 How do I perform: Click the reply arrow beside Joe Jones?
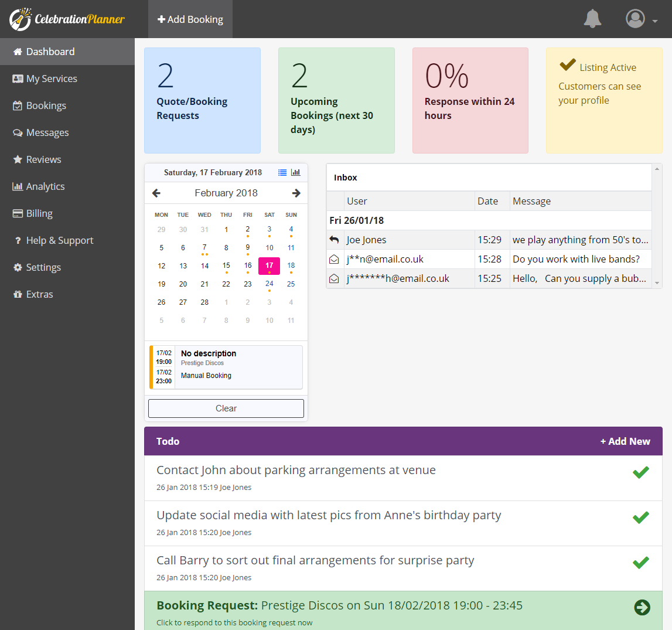pos(335,240)
